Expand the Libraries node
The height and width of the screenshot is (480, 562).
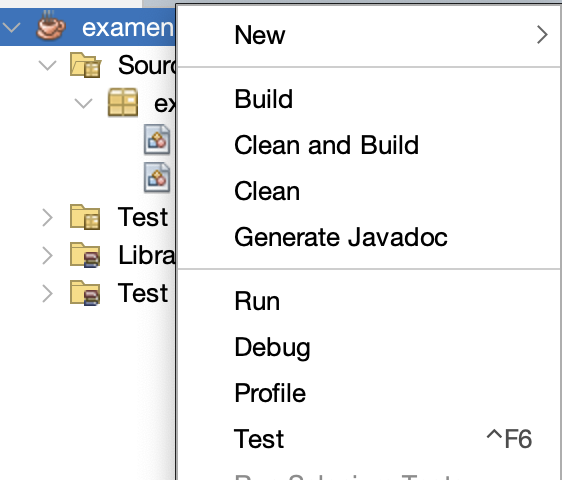(x=47, y=255)
